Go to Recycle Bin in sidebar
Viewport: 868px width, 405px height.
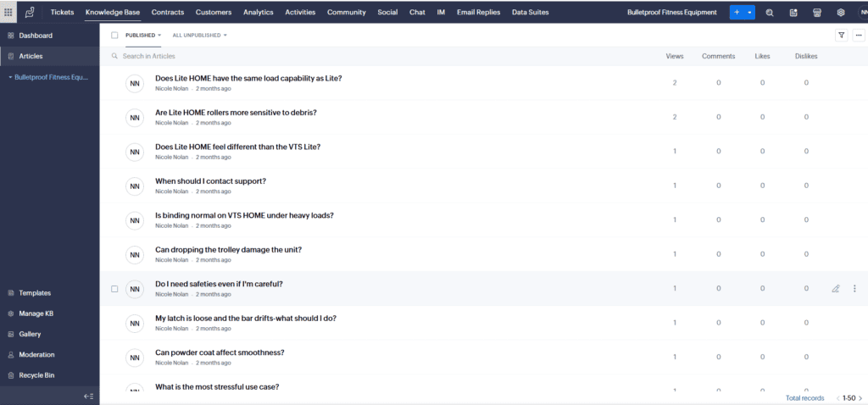[36, 375]
